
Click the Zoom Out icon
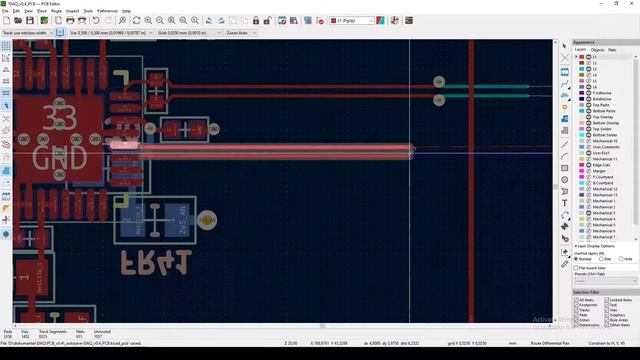tap(160, 20)
